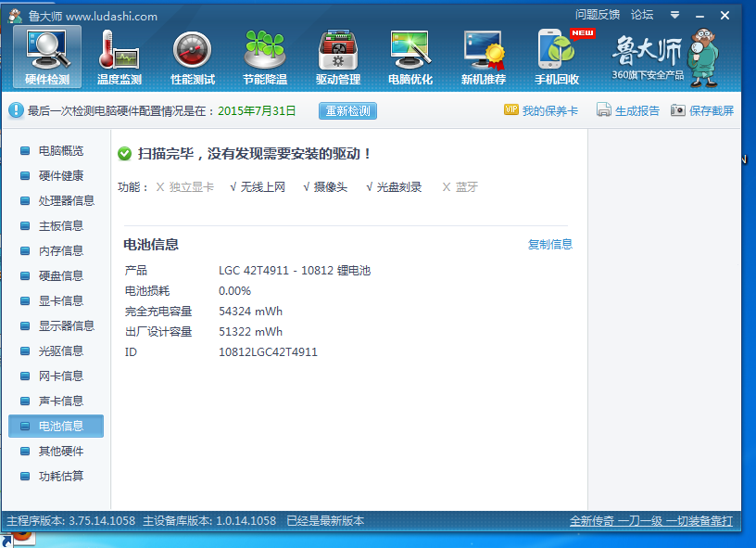
Task: Open the 全新传奇 advertisement link in status bar
Action: pyautogui.click(x=651, y=521)
